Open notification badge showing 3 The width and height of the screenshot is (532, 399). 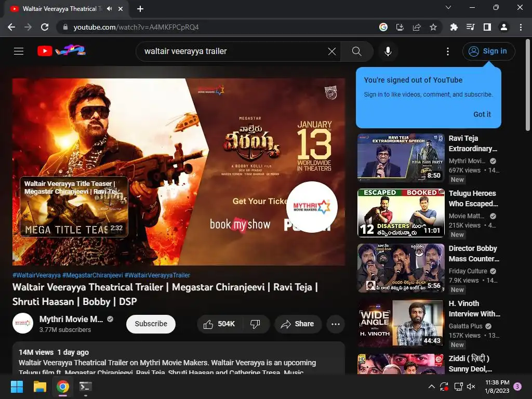517,387
